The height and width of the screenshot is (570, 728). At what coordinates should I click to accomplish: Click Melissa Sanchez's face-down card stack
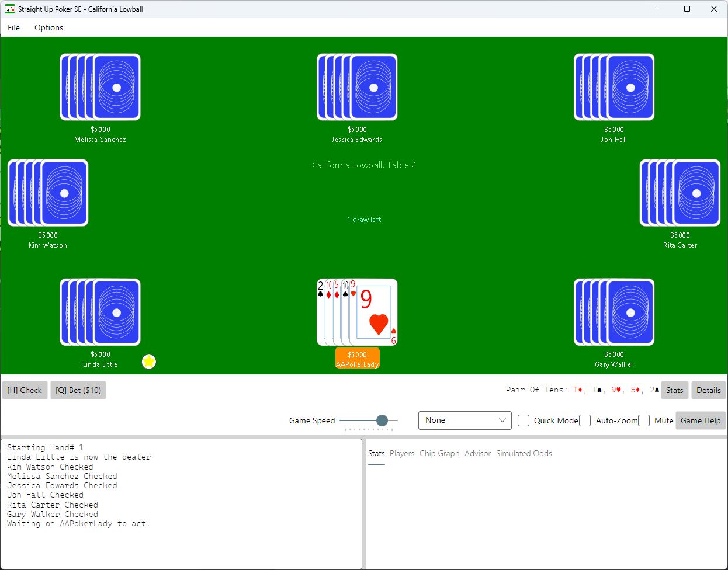pos(100,87)
